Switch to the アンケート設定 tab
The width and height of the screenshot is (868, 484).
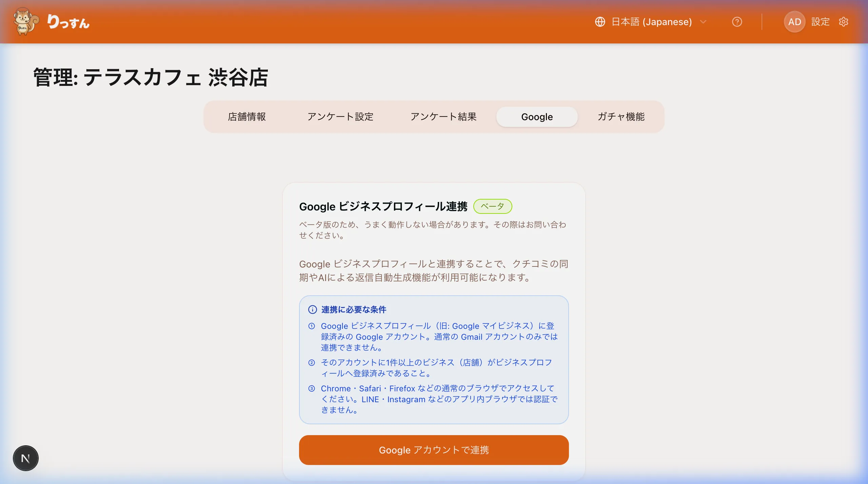[340, 117]
